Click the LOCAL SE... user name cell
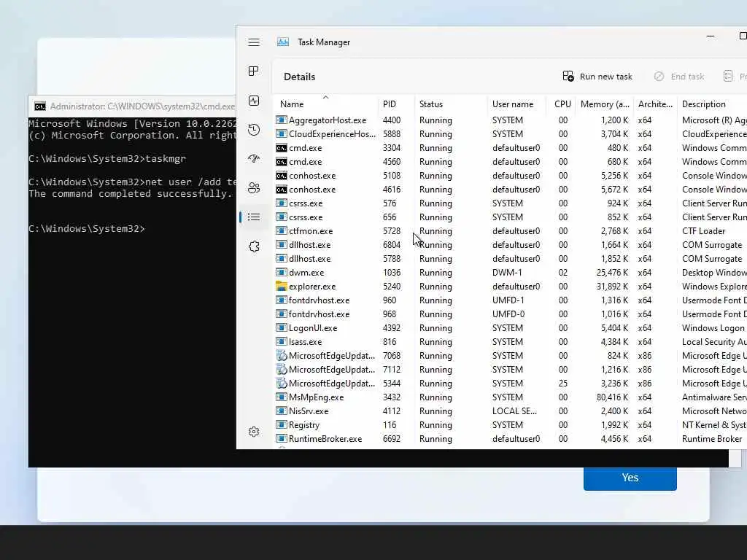Screen dimensions: 747x560 click(514, 411)
